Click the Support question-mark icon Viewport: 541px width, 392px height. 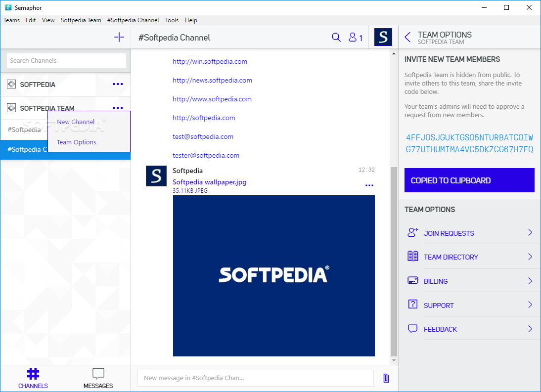[412, 304]
